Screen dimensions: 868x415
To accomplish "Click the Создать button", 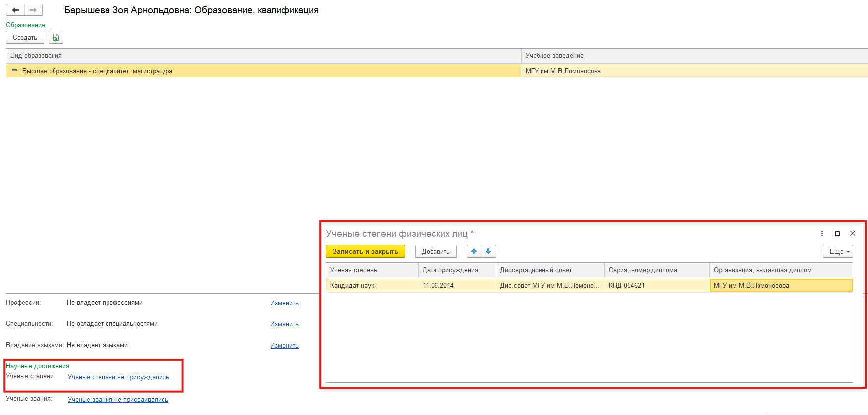I will (25, 38).
